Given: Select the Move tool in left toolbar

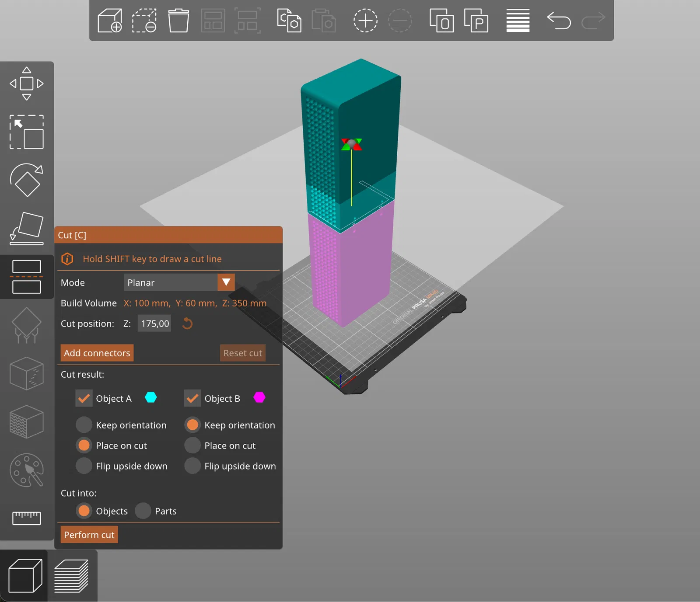Looking at the screenshot, I should [x=27, y=84].
